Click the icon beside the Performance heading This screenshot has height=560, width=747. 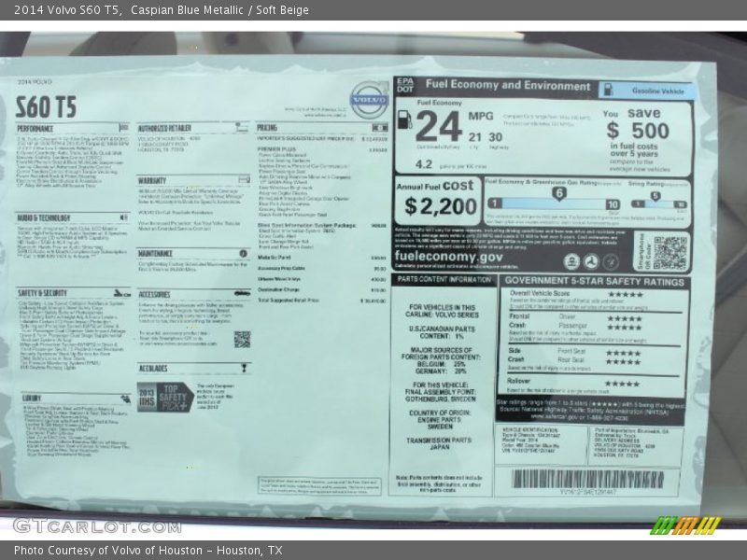124,128
